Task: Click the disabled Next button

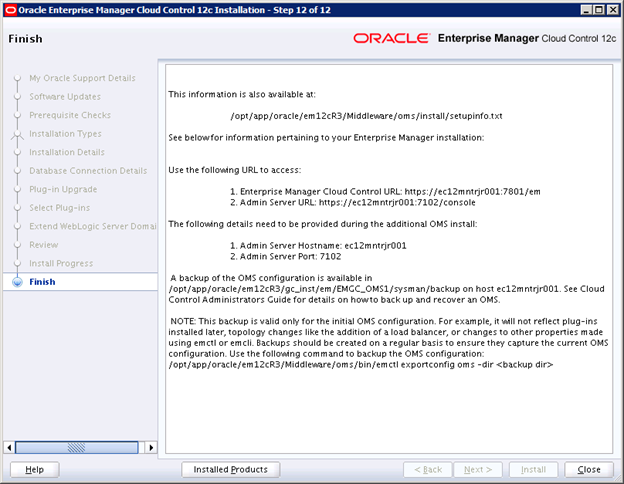Action: [x=478, y=470]
